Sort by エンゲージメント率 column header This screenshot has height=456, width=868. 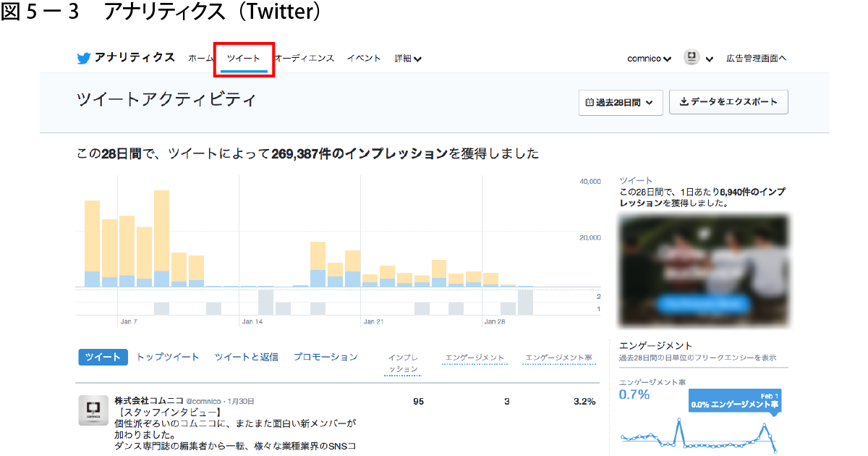coord(558,358)
